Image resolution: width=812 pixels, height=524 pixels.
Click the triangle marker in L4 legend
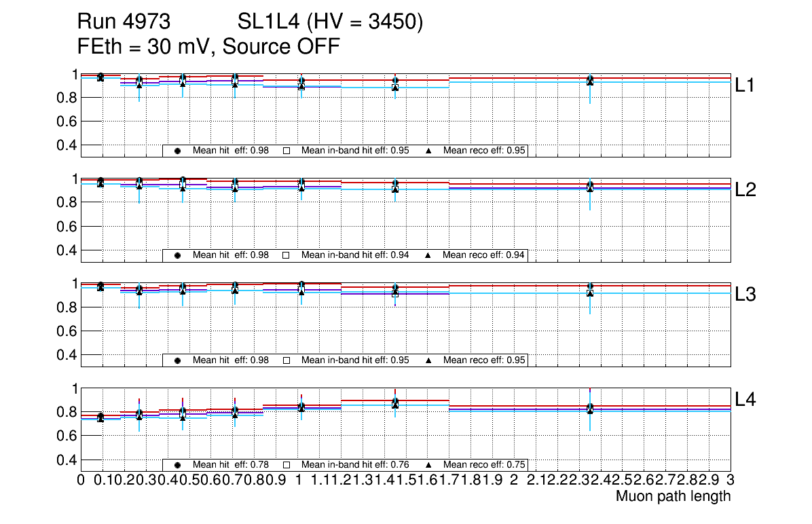pyautogui.click(x=428, y=465)
